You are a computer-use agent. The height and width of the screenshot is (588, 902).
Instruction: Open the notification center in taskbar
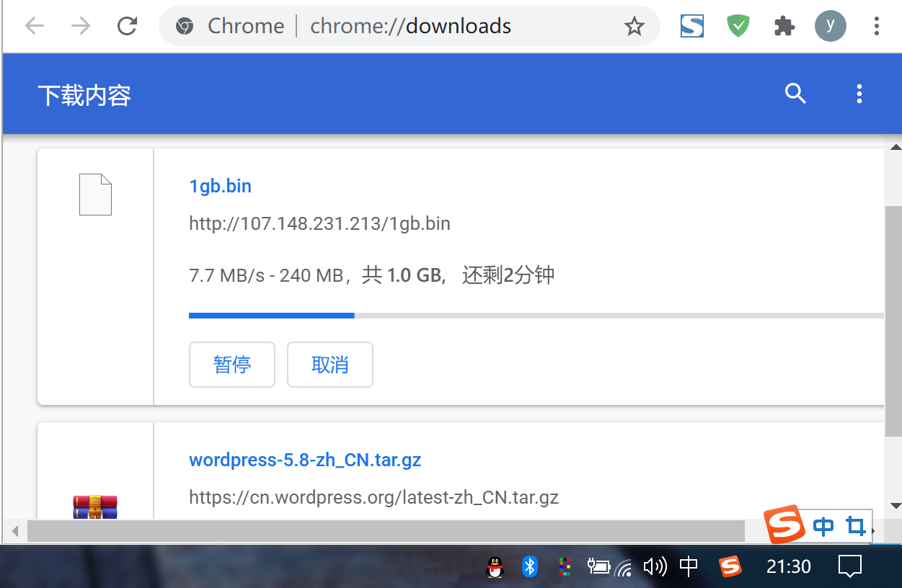[850, 566]
